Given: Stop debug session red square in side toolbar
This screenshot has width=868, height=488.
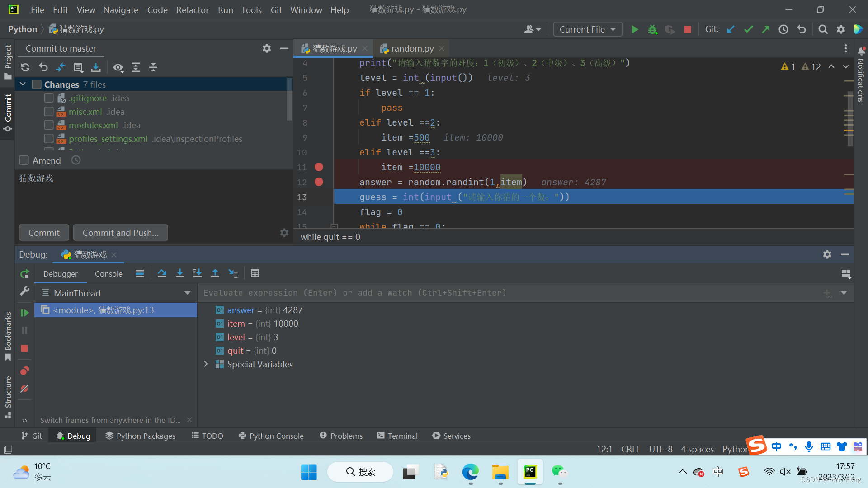Looking at the screenshot, I should (24, 348).
